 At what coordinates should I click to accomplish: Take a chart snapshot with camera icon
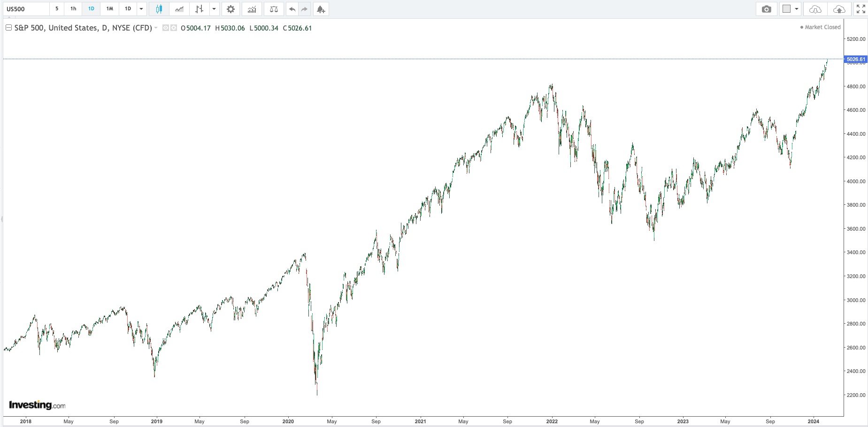[767, 9]
